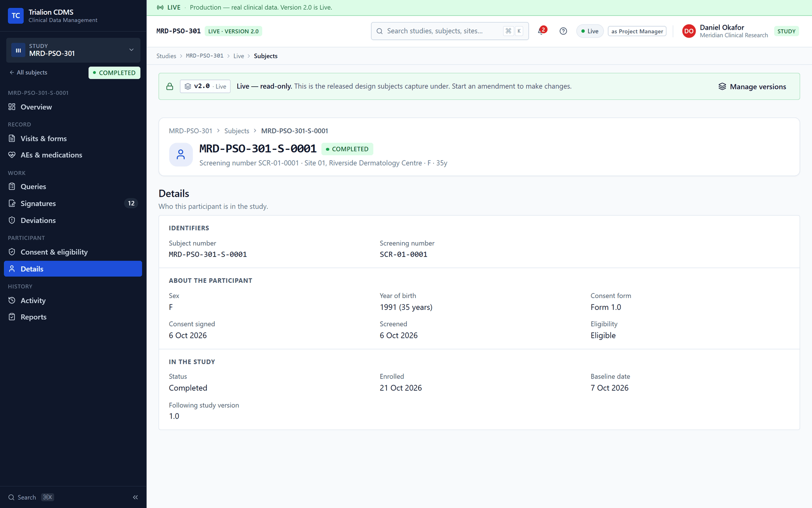This screenshot has width=812, height=508.
Task: Open Overview in the sidebar
Action: [73, 107]
